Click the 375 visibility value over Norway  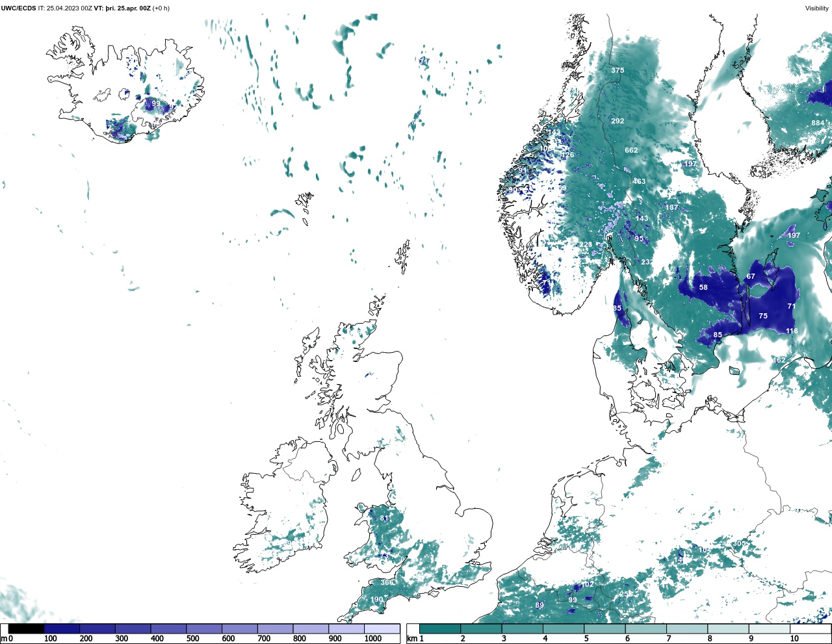point(617,70)
